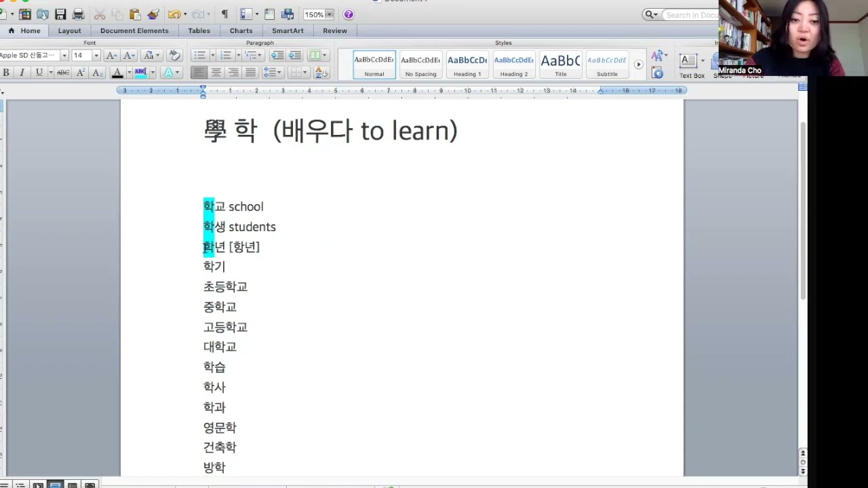Screen dimensions: 868x488
Task: Apply the Normal style
Action: (x=374, y=64)
